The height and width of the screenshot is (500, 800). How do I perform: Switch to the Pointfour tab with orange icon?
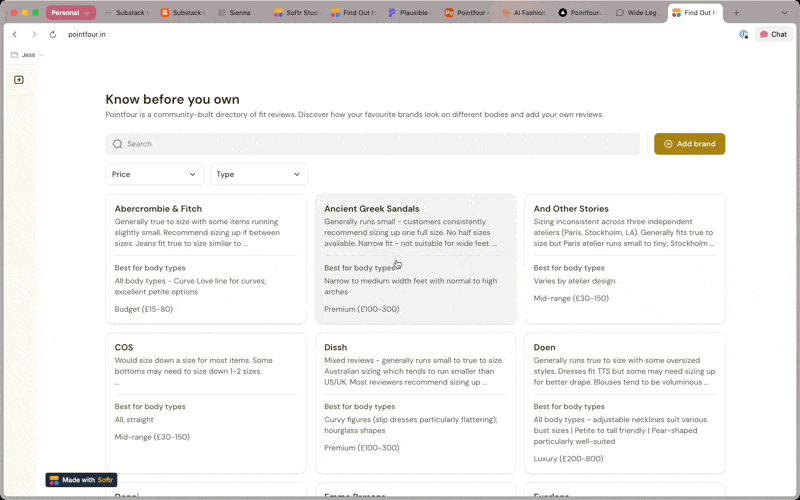pos(467,13)
